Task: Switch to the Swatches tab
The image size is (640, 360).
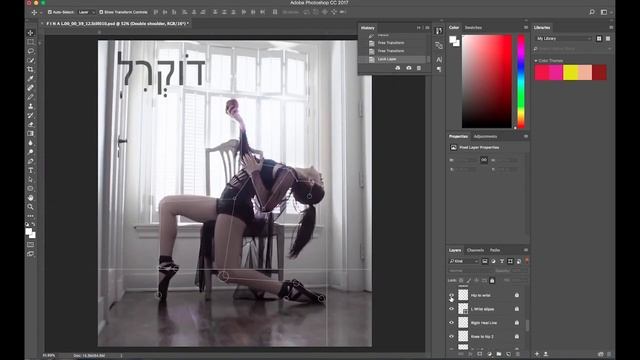Action: click(x=473, y=28)
